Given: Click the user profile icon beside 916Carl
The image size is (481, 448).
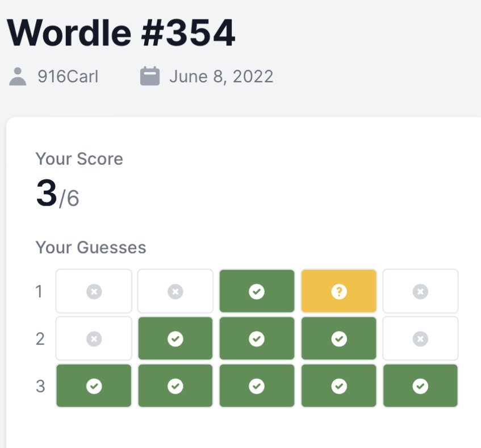Looking at the screenshot, I should pos(18,76).
